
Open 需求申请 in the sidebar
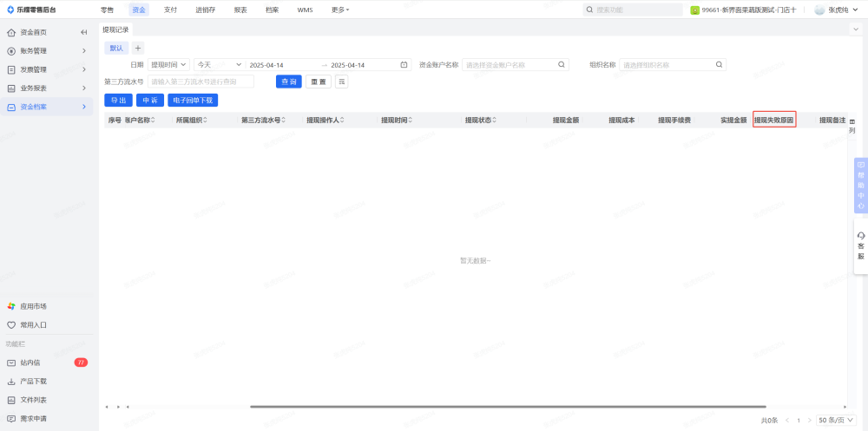pyautogui.click(x=33, y=419)
